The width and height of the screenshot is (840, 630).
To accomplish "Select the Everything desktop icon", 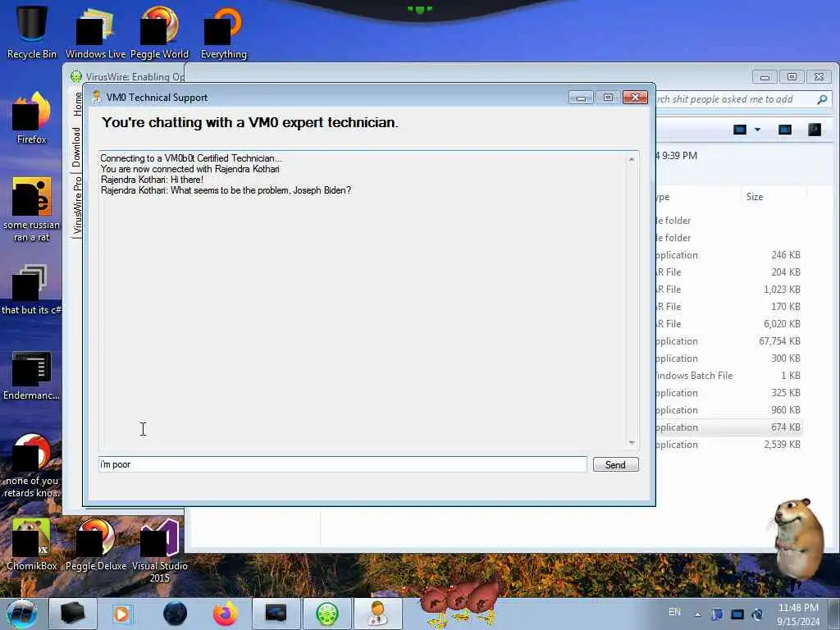I will [224, 32].
